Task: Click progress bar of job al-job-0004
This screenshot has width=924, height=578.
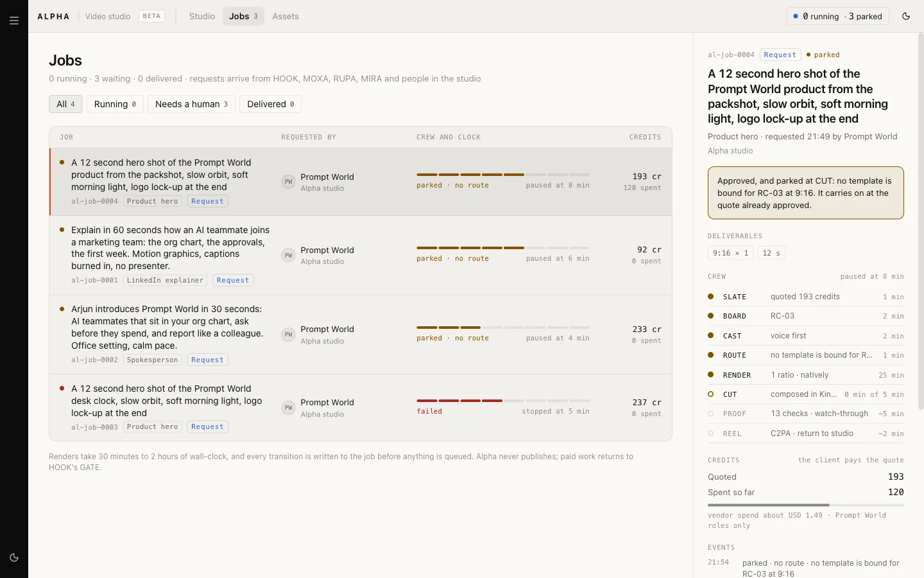Action: point(503,175)
